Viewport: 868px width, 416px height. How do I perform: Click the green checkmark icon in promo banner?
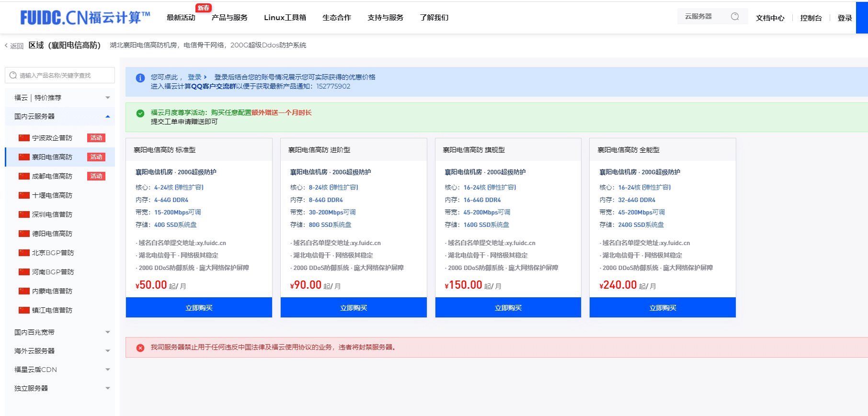tap(140, 113)
